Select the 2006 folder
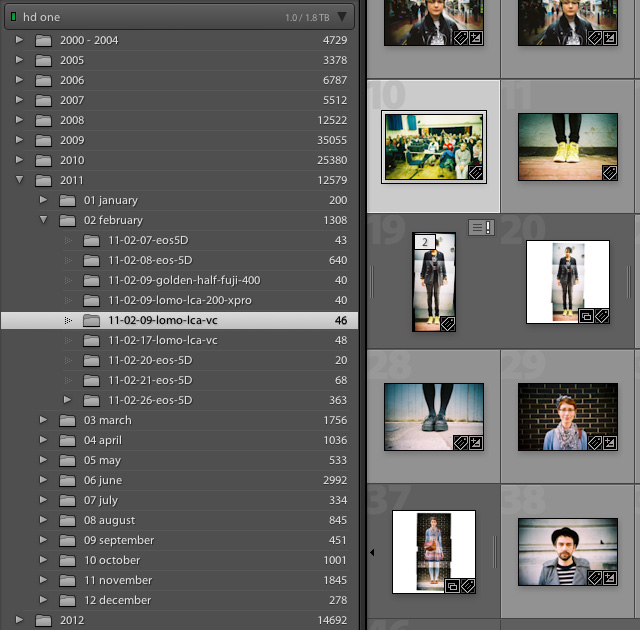Screen dimensions: 640x630 180,80
